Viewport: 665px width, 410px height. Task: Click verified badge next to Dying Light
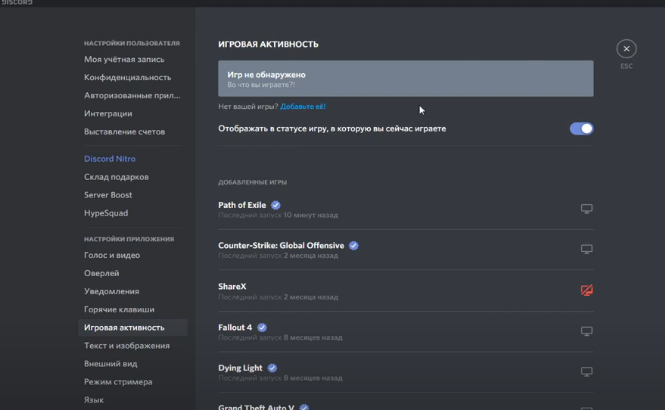[272, 368]
